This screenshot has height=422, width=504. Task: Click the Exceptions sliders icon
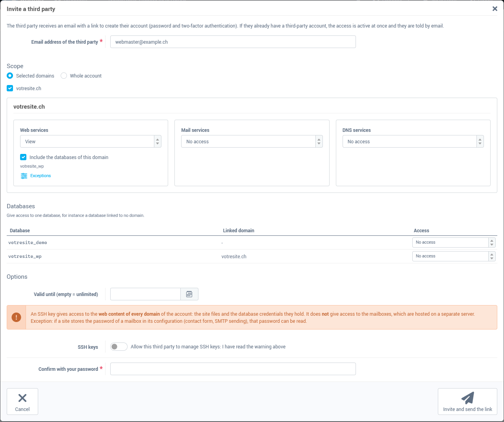point(24,176)
